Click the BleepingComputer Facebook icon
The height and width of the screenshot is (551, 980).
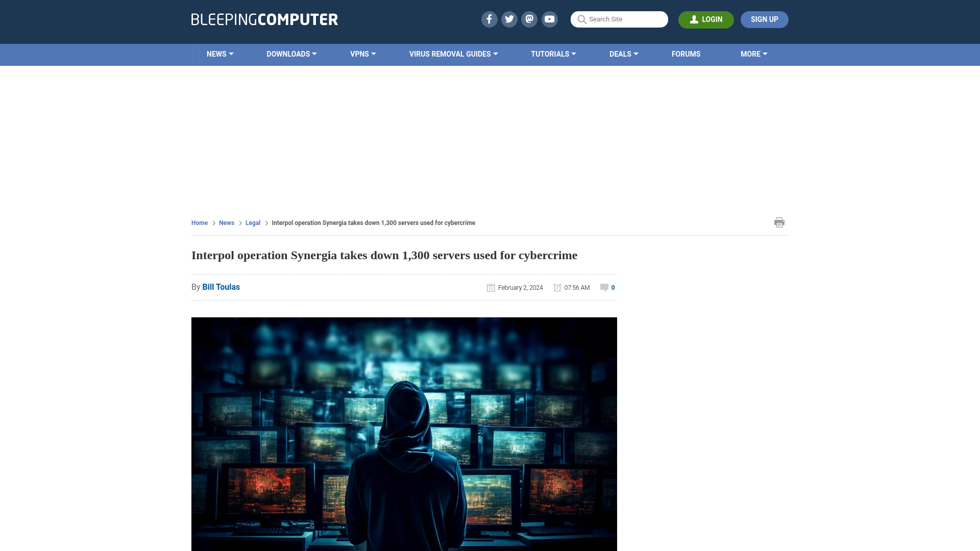click(488, 19)
